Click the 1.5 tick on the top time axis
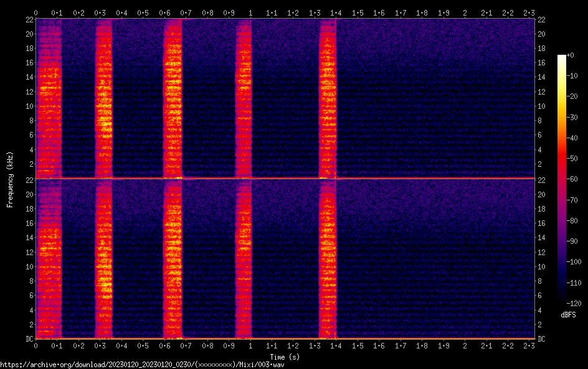Image resolution: width=588 pixels, height=369 pixels. click(358, 12)
